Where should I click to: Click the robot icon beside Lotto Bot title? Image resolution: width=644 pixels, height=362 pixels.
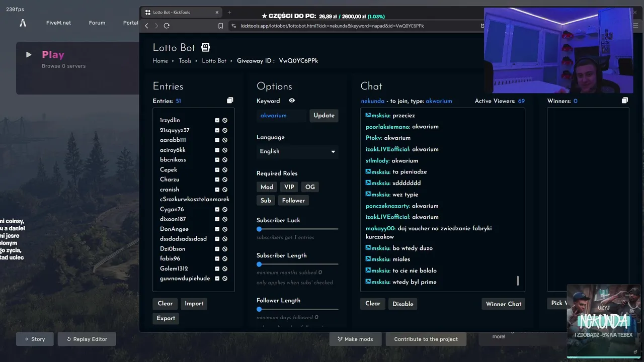coord(205,47)
